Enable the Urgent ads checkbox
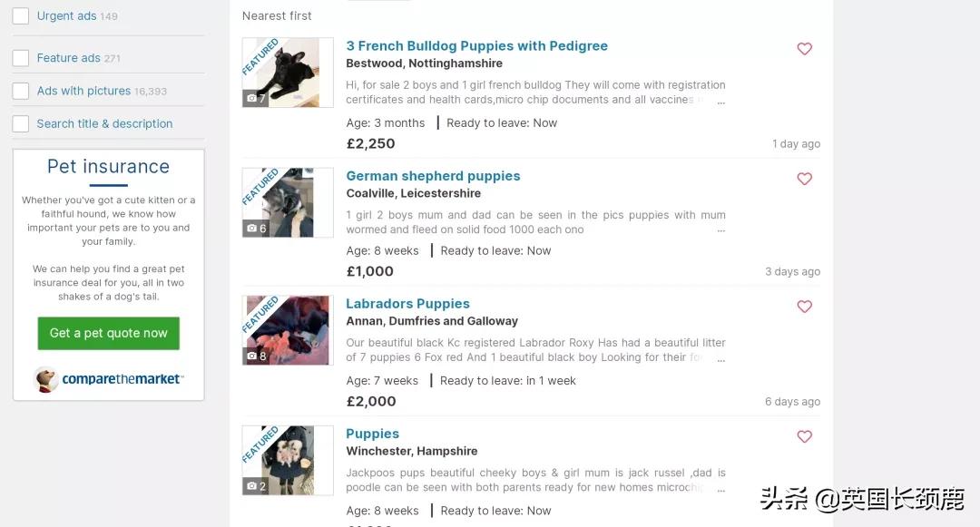Image resolution: width=980 pixels, height=527 pixels. point(20,16)
